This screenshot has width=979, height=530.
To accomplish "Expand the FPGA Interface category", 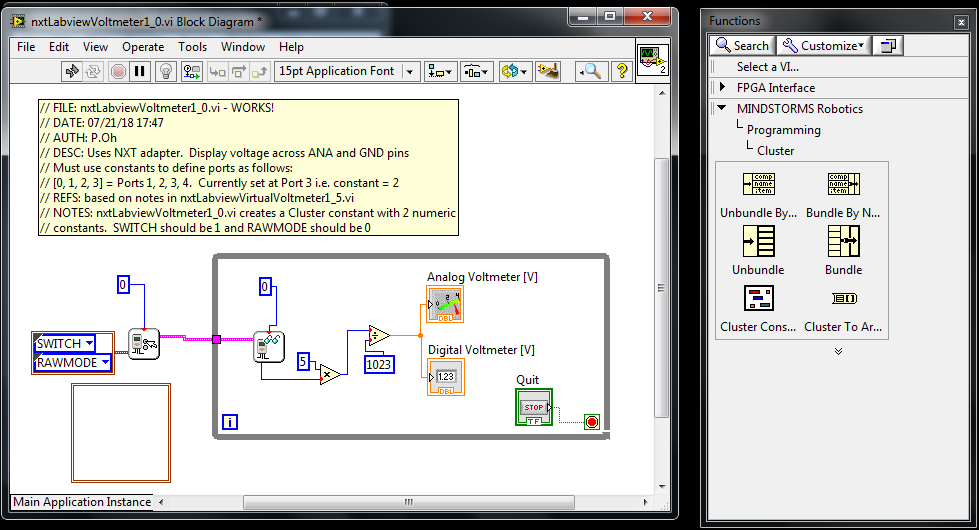I will coord(722,87).
